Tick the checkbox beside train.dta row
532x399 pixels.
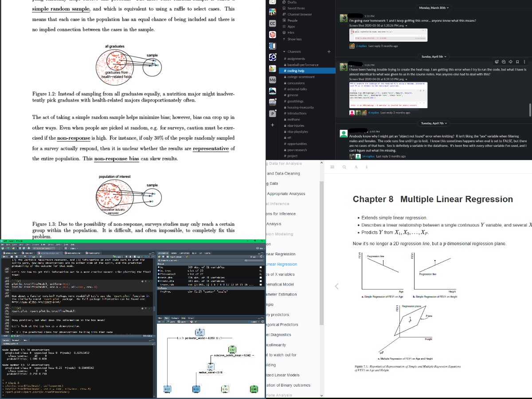click(262, 282)
